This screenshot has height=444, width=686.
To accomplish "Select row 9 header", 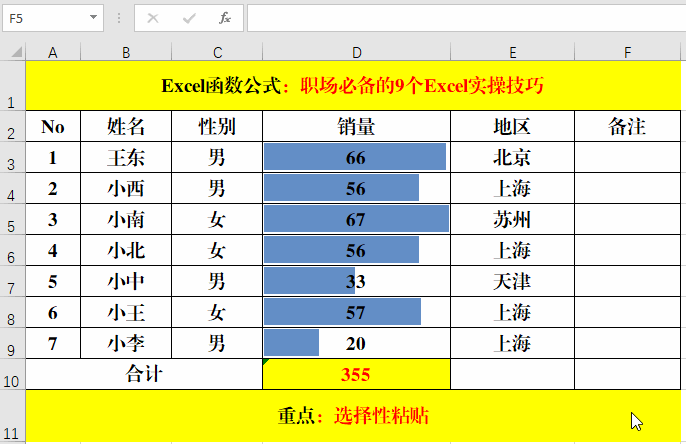I will pyautogui.click(x=12, y=344).
